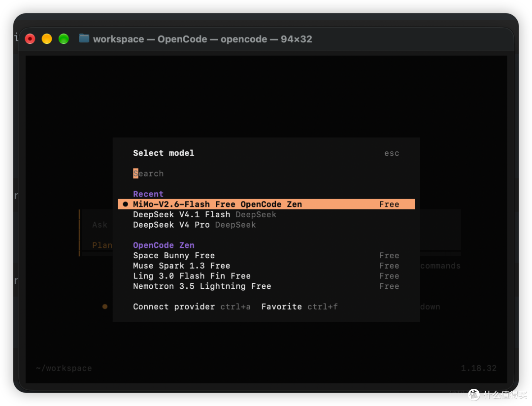The width and height of the screenshot is (532, 406).
Task: Click the Free label on Space Bunny row
Action: [389, 255]
